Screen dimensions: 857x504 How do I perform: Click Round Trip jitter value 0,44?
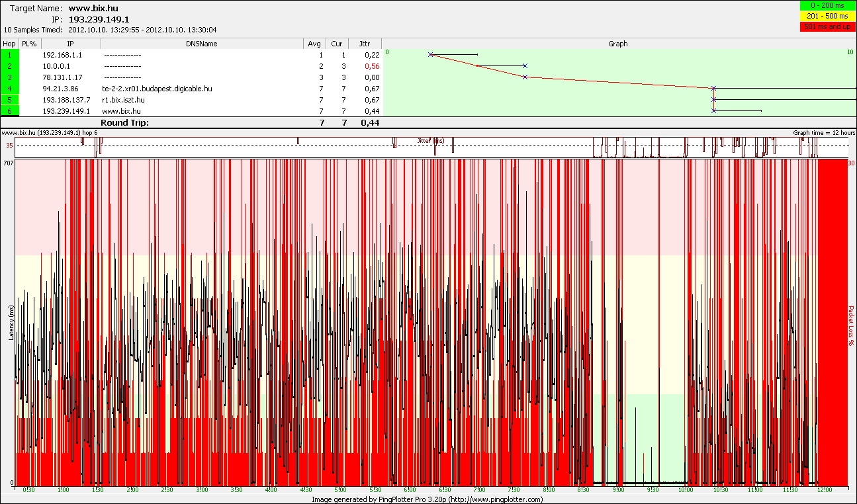370,122
